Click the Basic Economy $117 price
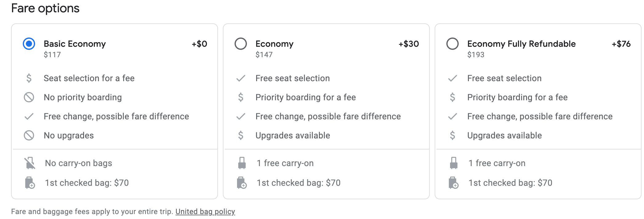Screen dimensions: 644x219 (52, 55)
